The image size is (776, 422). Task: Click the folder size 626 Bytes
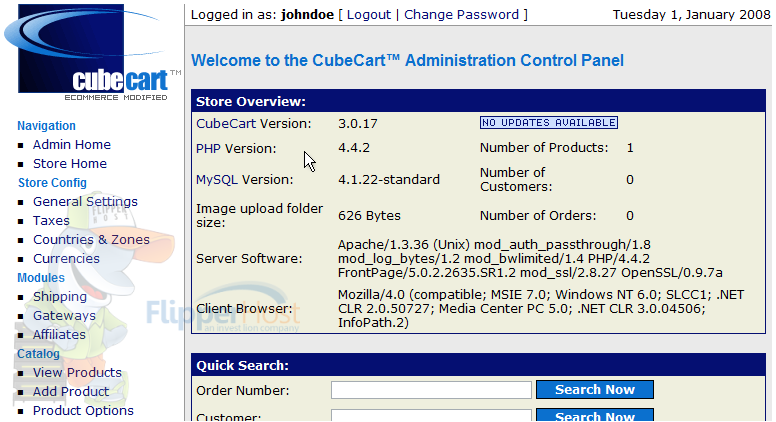pos(369,216)
